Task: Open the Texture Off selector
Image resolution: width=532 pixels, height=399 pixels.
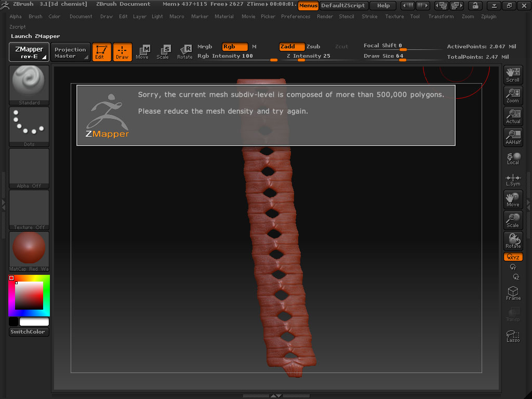Action: point(29,210)
